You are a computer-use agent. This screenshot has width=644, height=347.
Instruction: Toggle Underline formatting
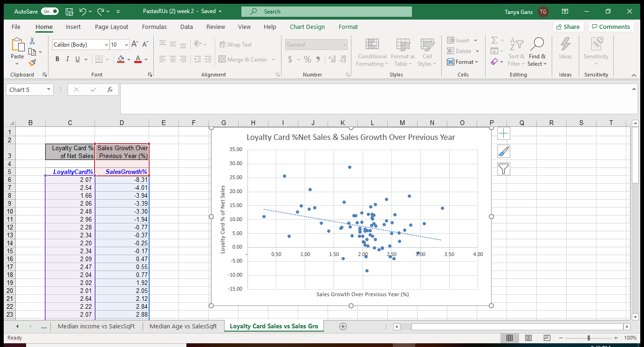76,59
